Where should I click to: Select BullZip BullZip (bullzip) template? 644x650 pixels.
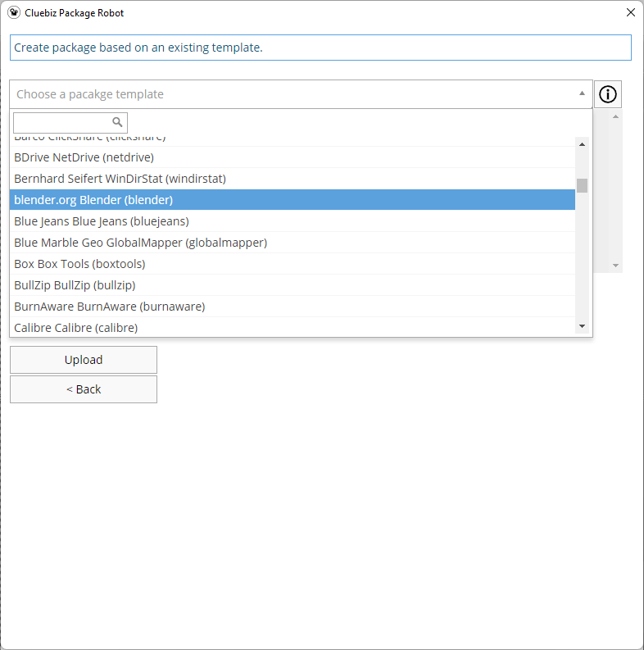[75, 285]
